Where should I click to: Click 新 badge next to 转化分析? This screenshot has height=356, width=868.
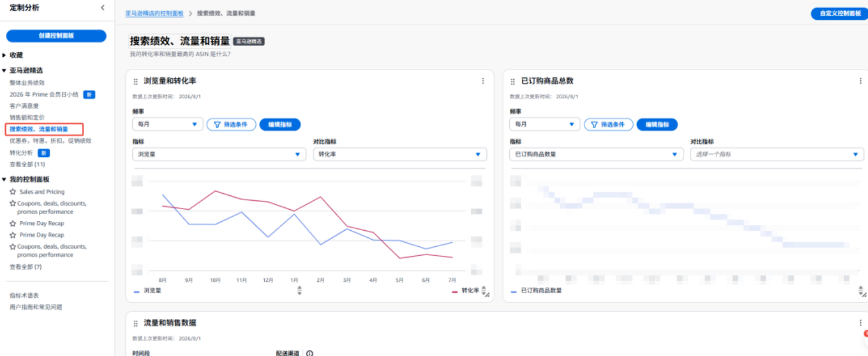tap(44, 153)
